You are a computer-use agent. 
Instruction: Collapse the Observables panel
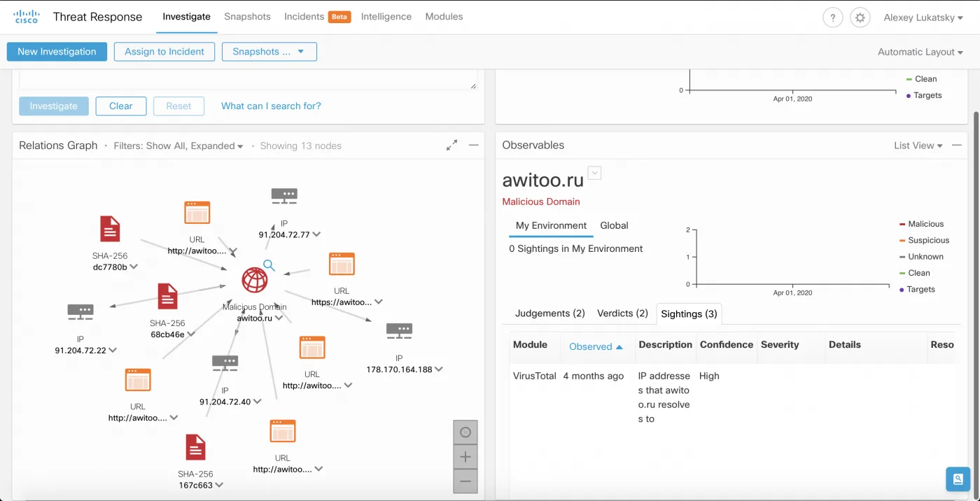[x=958, y=145]
